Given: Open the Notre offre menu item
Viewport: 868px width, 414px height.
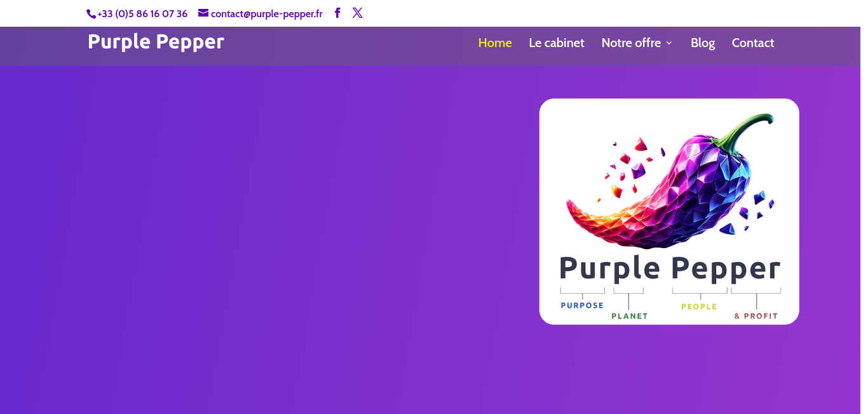Looking at the screenshot, I should click(x=631, y=43).
